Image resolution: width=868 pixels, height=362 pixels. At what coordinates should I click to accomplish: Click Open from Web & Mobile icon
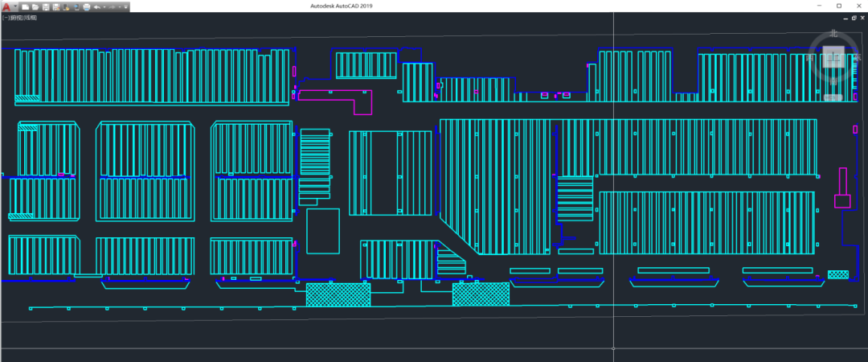66,7
